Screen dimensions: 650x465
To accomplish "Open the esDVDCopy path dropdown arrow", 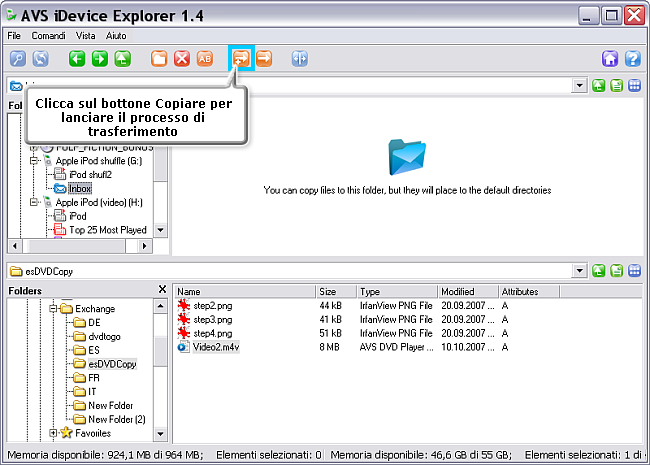I will [x=580, y=271].
